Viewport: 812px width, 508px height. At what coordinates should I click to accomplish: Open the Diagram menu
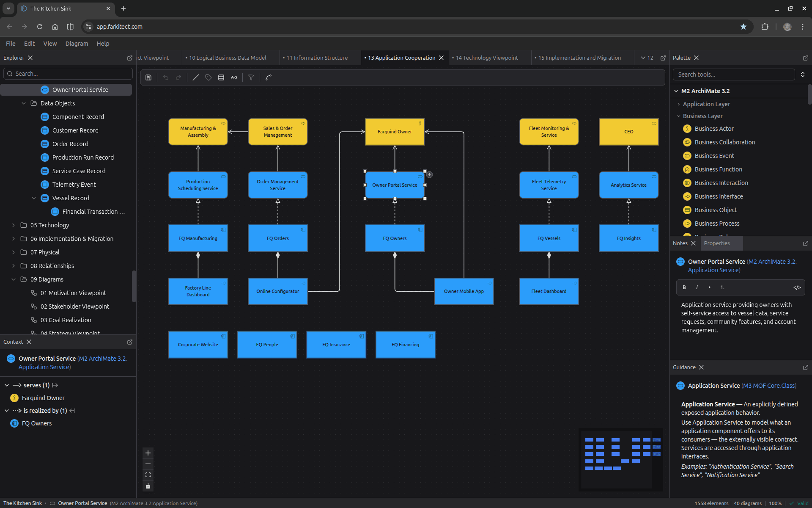[77, 44]
